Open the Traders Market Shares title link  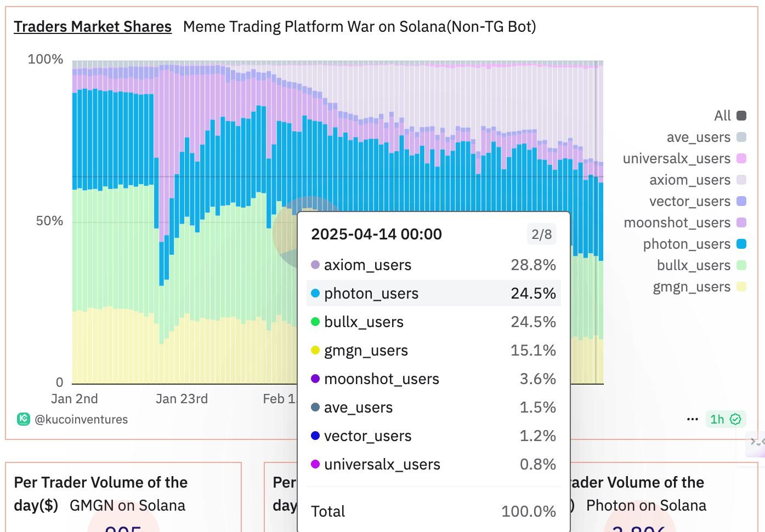[x=93, y=26]
